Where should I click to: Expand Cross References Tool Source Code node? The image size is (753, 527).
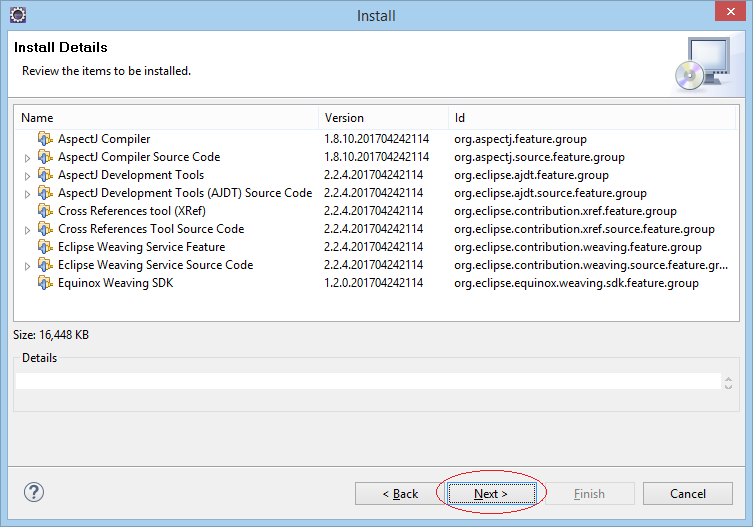point(27,230)
